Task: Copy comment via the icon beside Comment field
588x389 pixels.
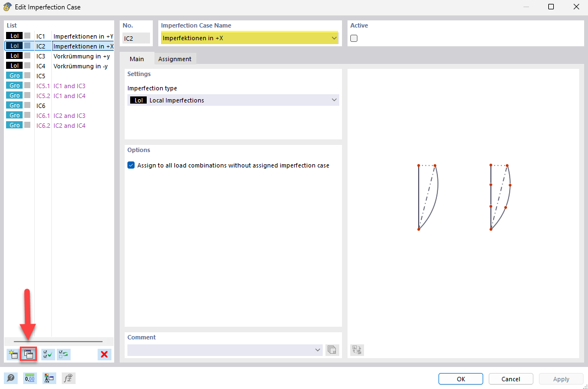Action: click(332, 350)
